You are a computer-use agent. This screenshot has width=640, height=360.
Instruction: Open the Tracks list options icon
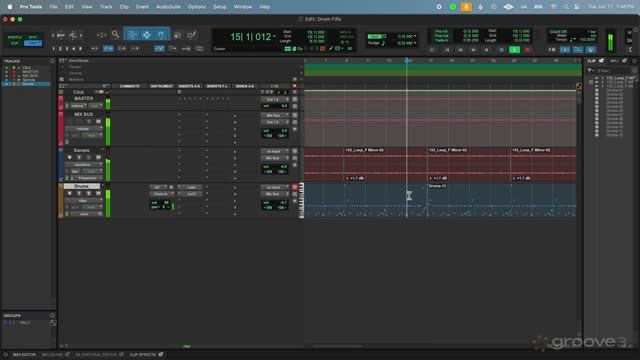click(52, 61)
